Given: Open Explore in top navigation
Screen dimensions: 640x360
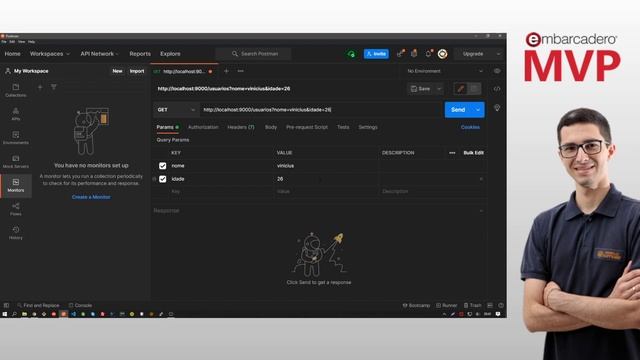Looking at the screenshot, I should [170, 54].
